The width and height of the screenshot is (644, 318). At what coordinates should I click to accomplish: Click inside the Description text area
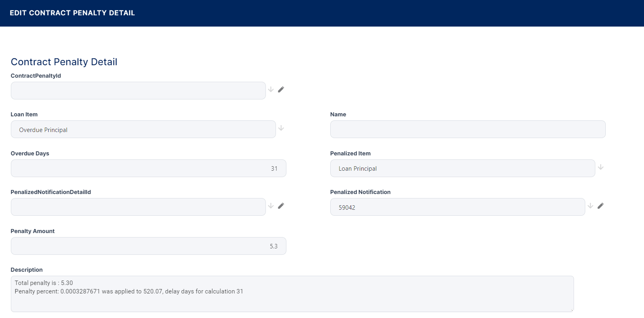coord(292,300)
